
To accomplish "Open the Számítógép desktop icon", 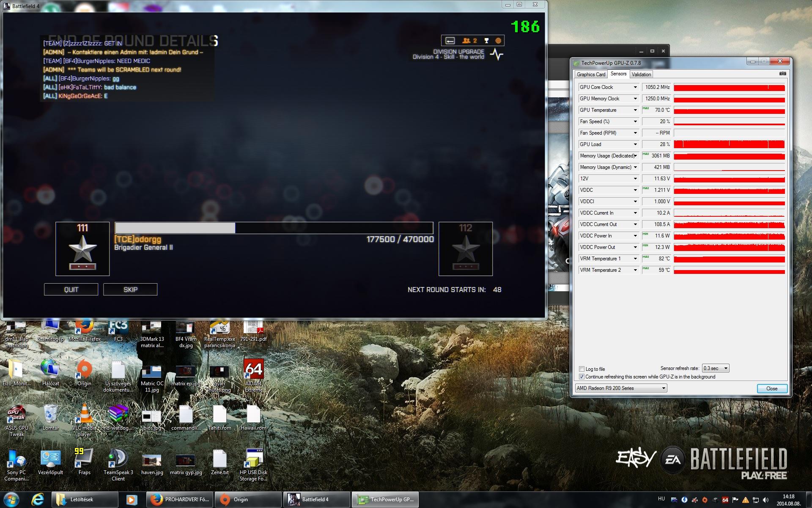I will point(50,331).
